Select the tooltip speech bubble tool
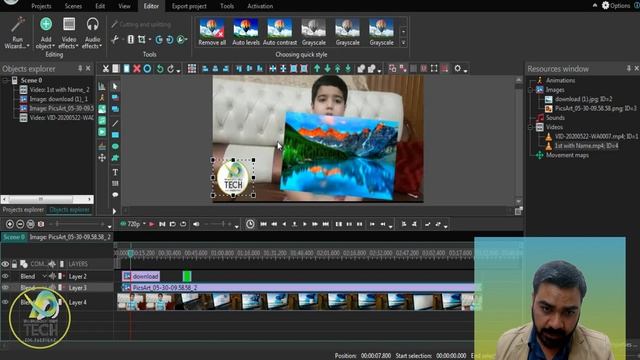Viewport: 640px width, 360px height. [115, 195]
